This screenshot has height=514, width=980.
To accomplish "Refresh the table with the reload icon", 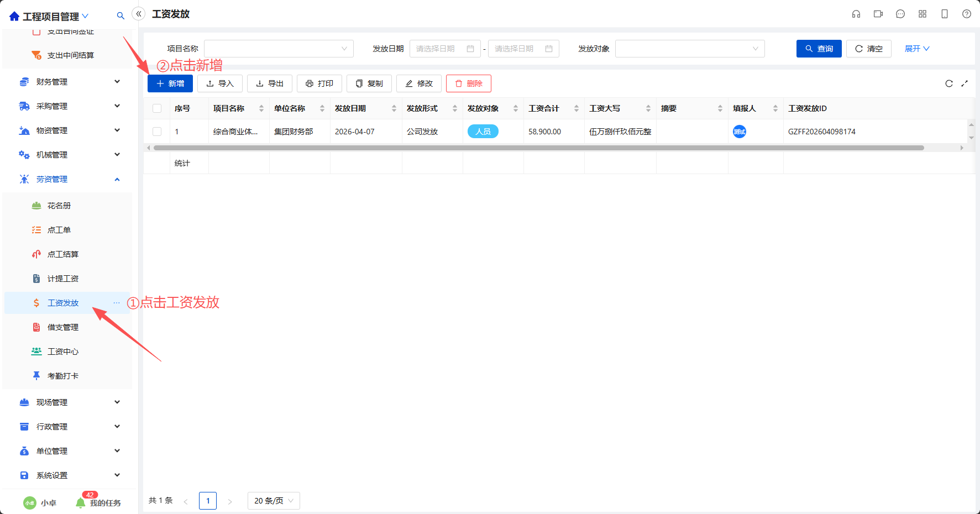I will [x=949, y=83].
